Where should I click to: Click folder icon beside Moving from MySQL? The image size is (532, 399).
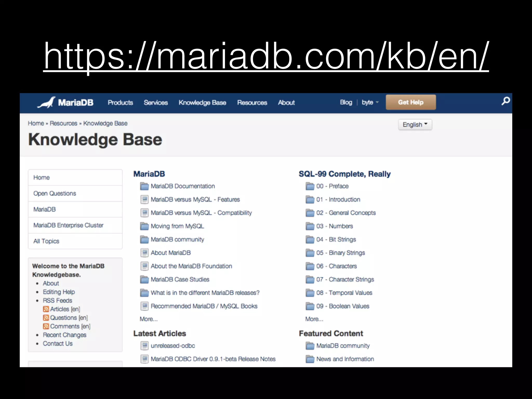tap(144, 226)
